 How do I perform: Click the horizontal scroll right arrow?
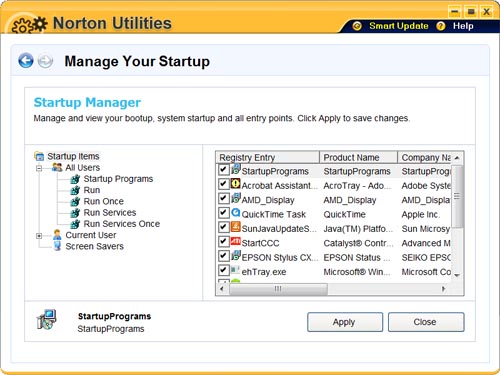(x=444, y=289)
